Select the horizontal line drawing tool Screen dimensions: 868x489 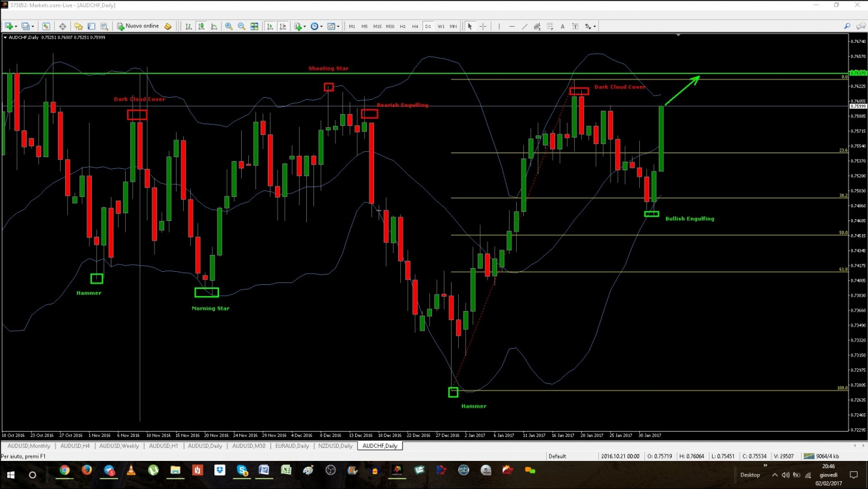coord(512,26)
